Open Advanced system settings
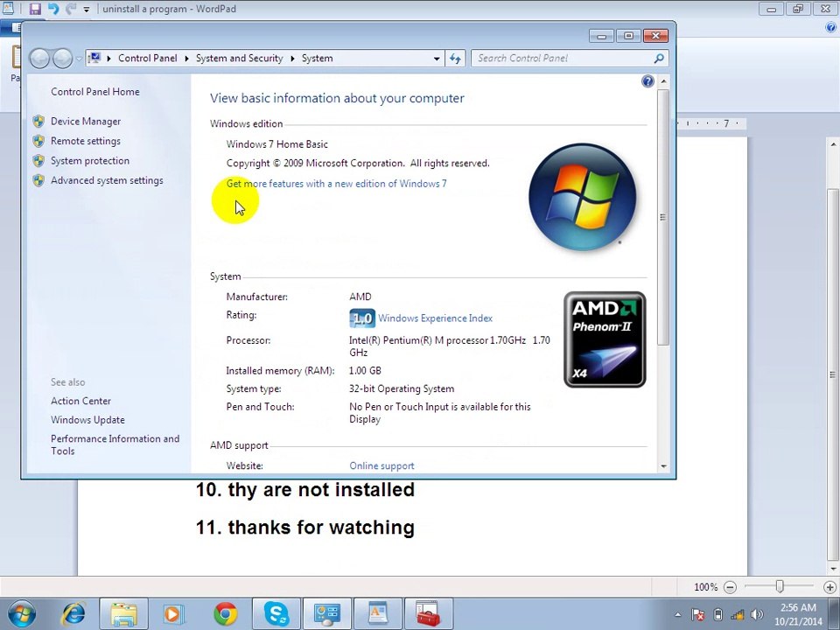This screenshot has width=840, height=630. click(107, 181)
